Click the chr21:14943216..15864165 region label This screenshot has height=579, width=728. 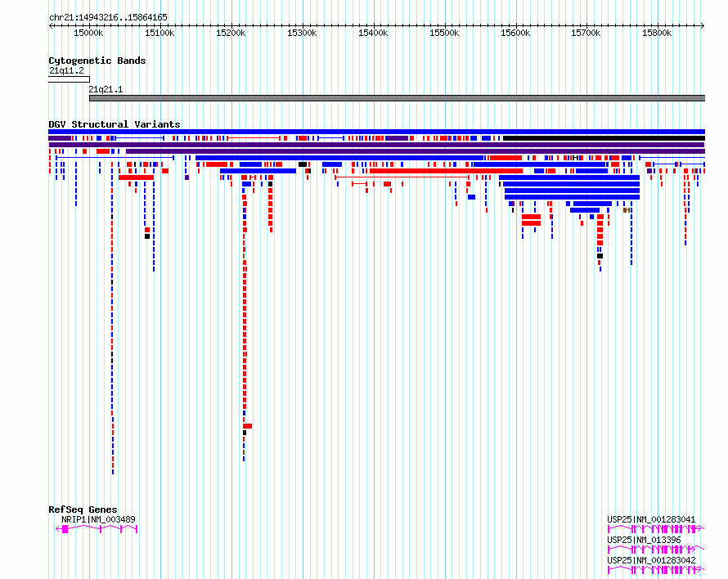(x=108, y=17)
